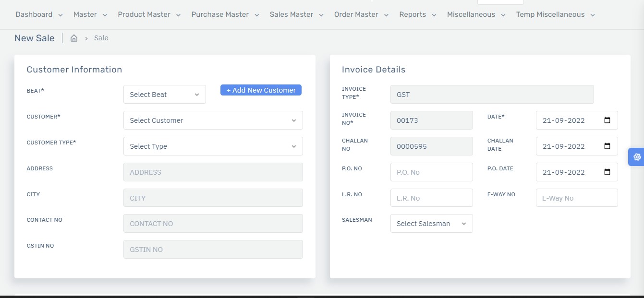Screen dimensions: 644x298
Task: Open the floating settings gear button
Action: [x=637, y=157]
